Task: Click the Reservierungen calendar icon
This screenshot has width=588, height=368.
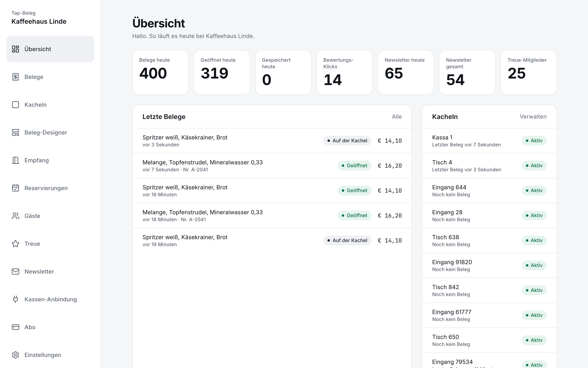Action: 16,188
